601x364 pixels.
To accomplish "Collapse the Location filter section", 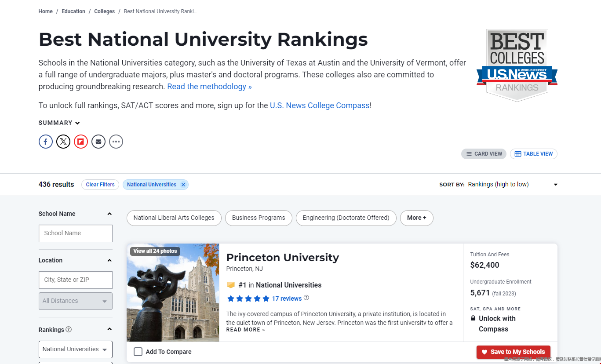I will click(x=109, y=260).
